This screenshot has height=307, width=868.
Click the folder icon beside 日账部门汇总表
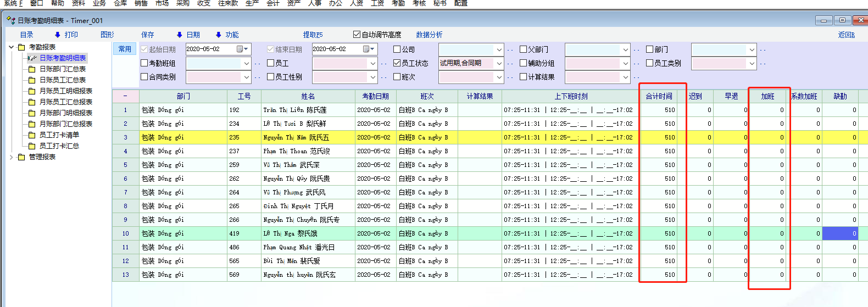click(x=32, y=69)
